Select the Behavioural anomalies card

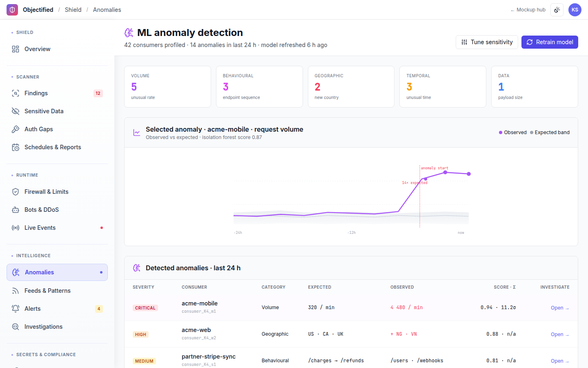[259, 87]
